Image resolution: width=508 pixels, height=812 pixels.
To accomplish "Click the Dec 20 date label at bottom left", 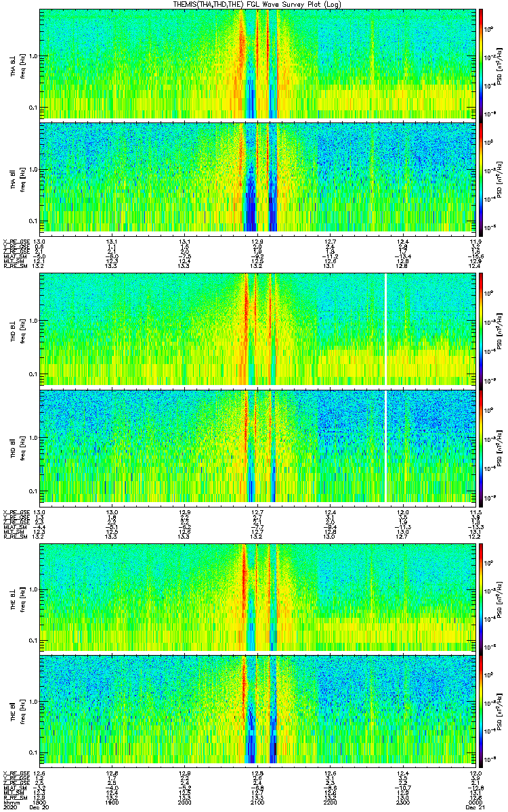I will [x=31, y=807].
